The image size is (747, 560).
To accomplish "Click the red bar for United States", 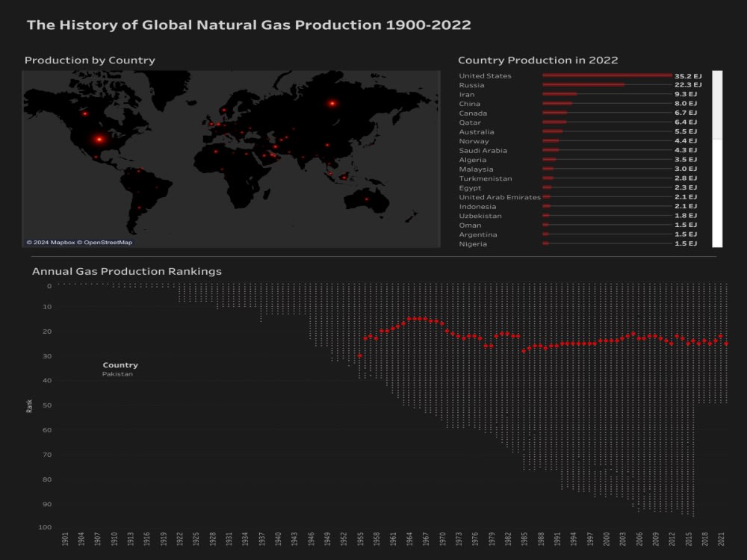I will click(x=607, y=75).
